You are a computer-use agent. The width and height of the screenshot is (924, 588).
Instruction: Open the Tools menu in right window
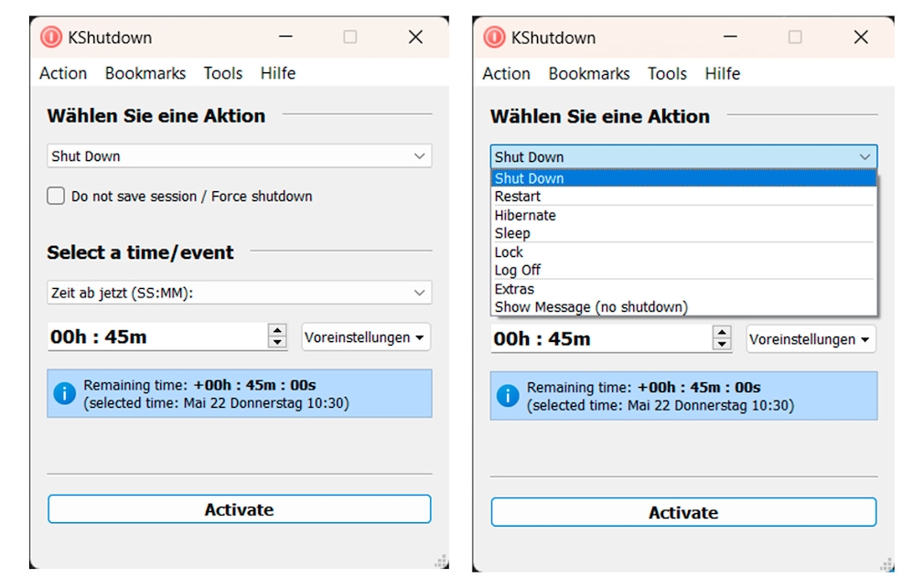click(667, 73)
